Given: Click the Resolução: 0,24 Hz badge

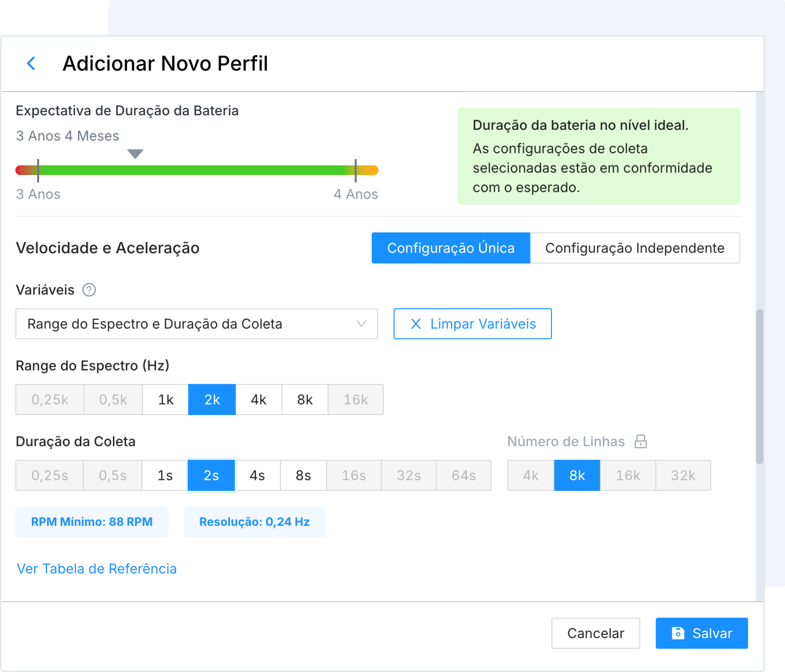Looking at the screenshot, I should point(255,522).
